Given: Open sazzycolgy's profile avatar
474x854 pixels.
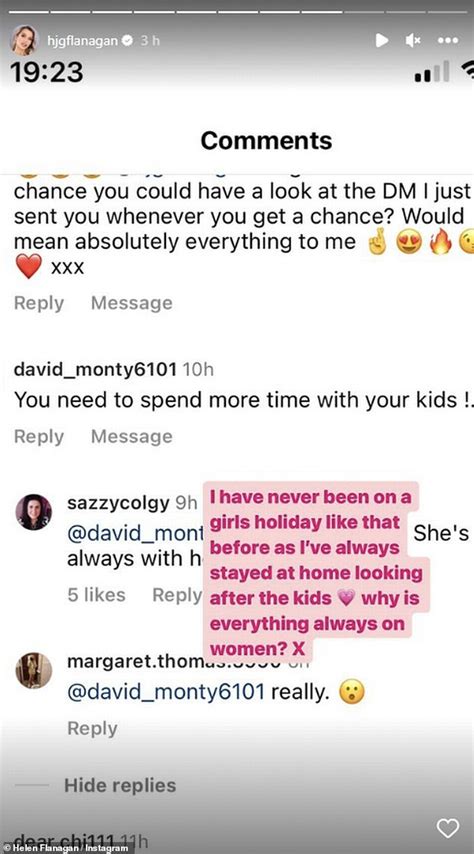Looking at the screenshot, I should 33,513.
